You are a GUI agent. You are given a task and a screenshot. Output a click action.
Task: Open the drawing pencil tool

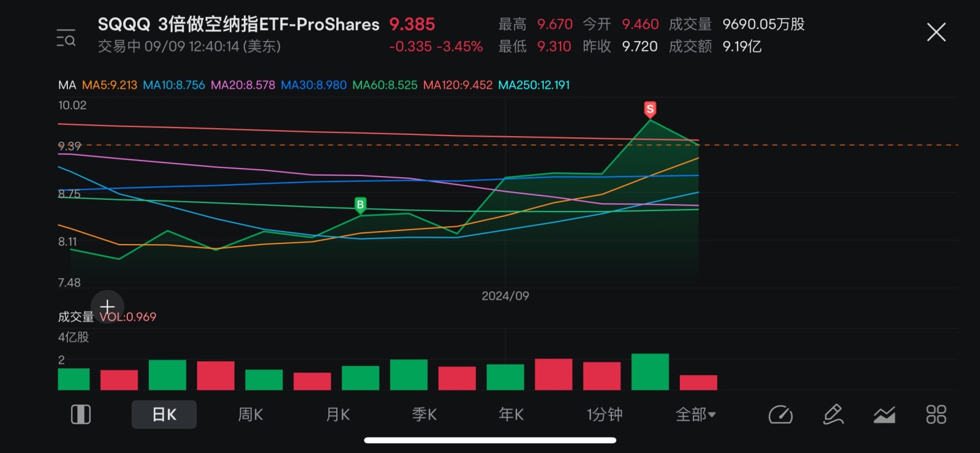833,414
